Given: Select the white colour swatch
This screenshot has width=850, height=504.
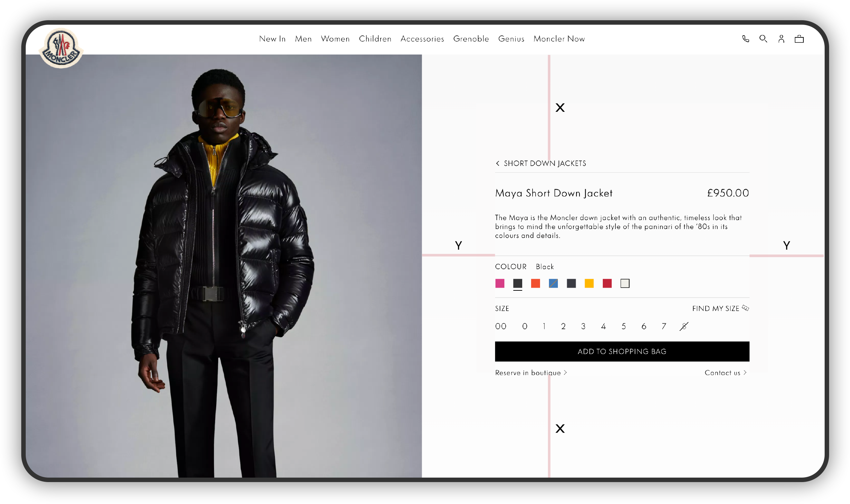Looking at the screenshot, I should [x=625, y=283].
